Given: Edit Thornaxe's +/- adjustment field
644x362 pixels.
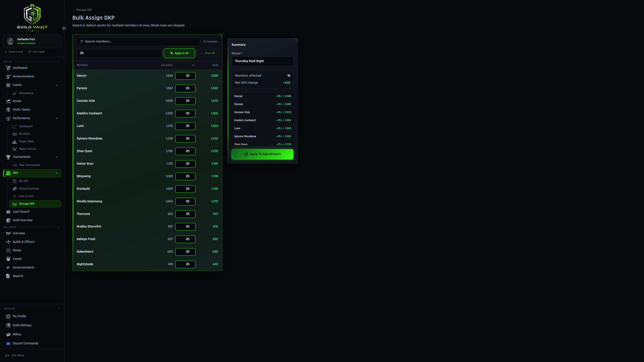Looking at the screenshot, I should point(185,214).
